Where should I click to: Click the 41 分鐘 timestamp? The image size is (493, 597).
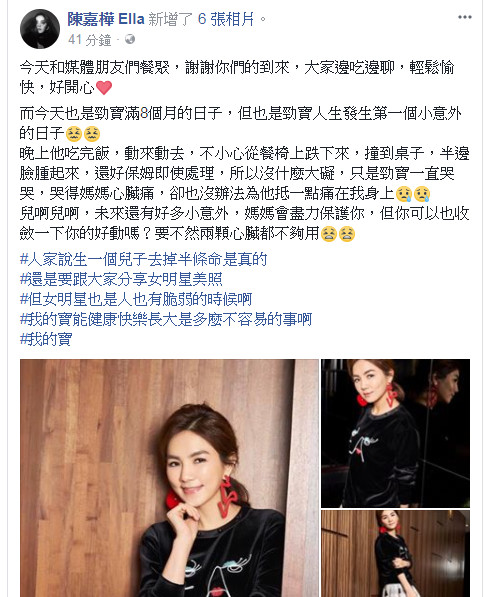(89, 40)
